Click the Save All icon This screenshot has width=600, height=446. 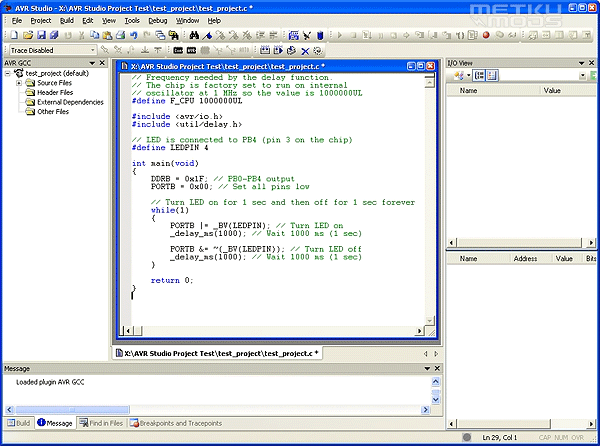[x=54, y=35]
